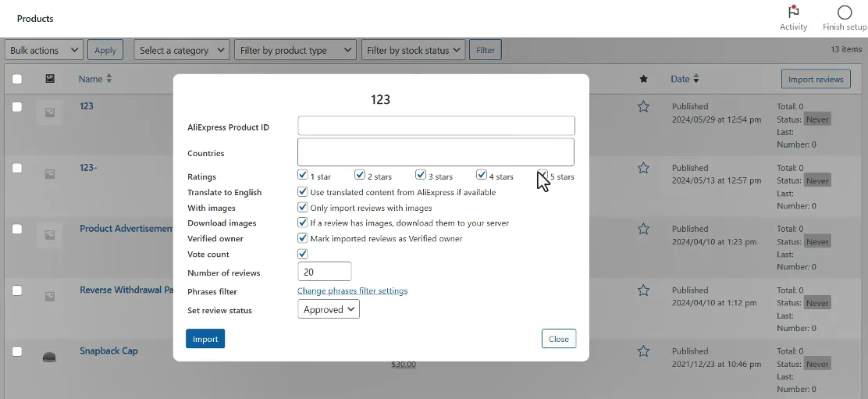This screenshot has width=868, height=399.
Task: Select the checkbox for product 123 row
Action: [x=17, y=107]
